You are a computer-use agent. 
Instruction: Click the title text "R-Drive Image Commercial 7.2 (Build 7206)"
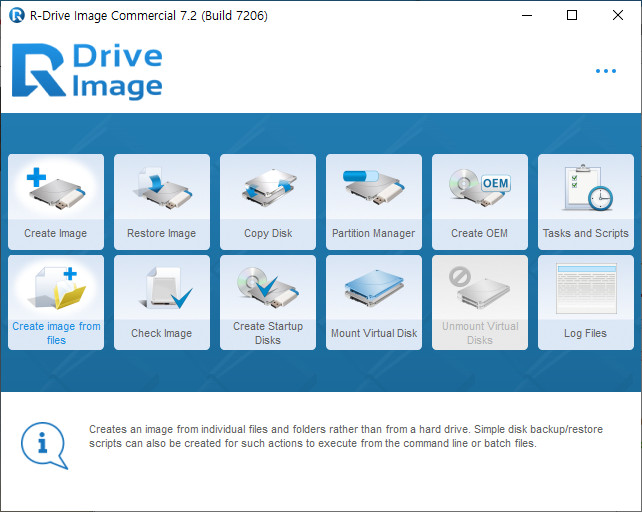[x=149, y=16]
